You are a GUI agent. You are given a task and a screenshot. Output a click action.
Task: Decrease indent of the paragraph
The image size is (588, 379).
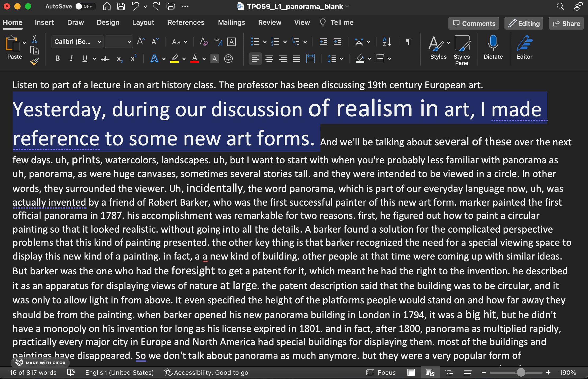[323, 42]
